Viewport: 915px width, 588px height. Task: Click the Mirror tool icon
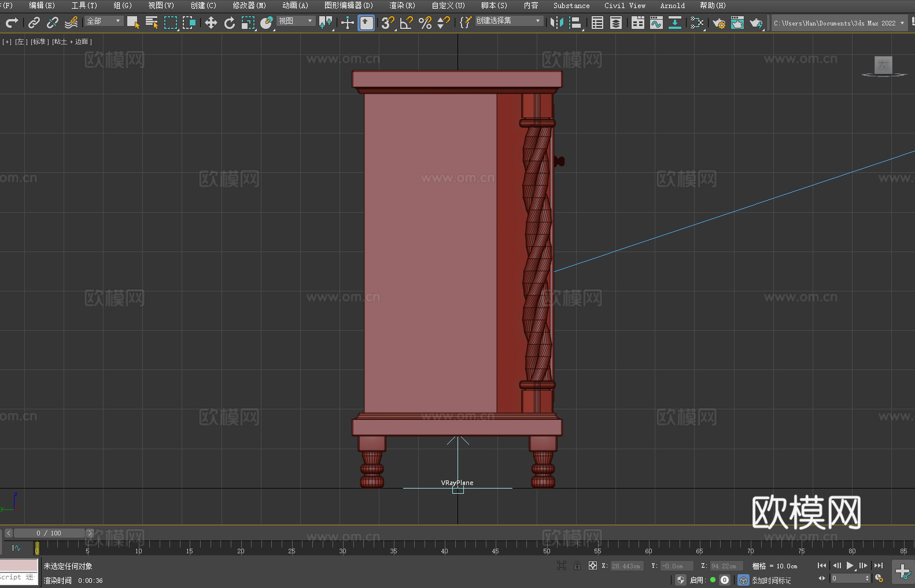pos(557,23)
